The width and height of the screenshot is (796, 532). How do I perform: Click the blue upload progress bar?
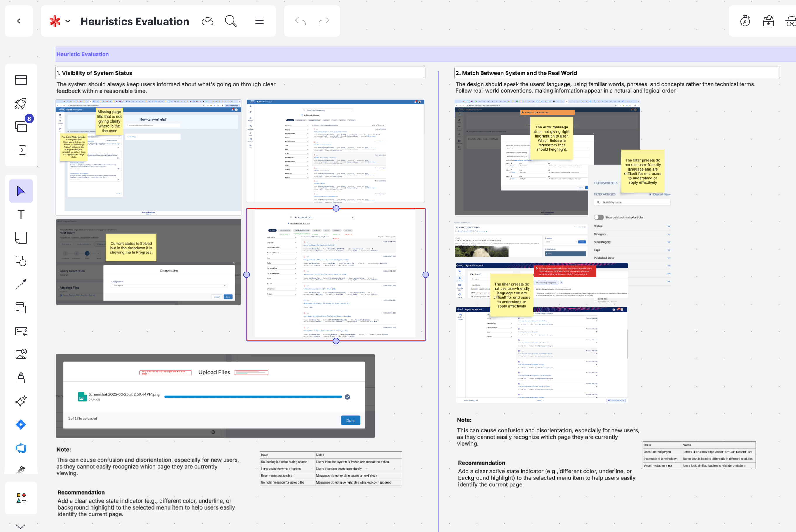[253, 397]
